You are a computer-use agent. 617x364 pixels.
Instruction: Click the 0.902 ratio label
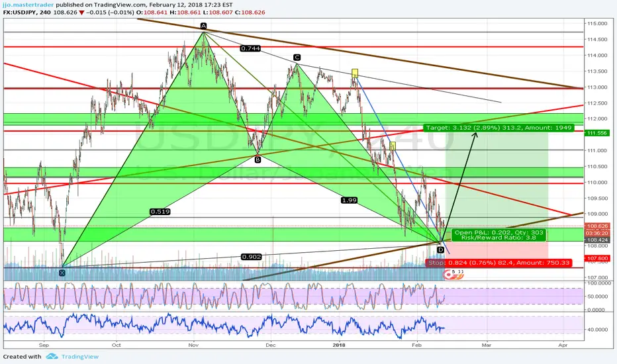click(252, 257)
